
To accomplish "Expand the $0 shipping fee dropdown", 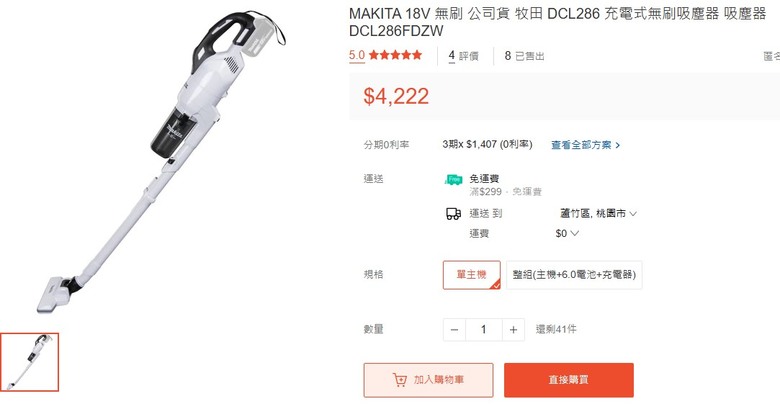I will click(x=567, y=233).
